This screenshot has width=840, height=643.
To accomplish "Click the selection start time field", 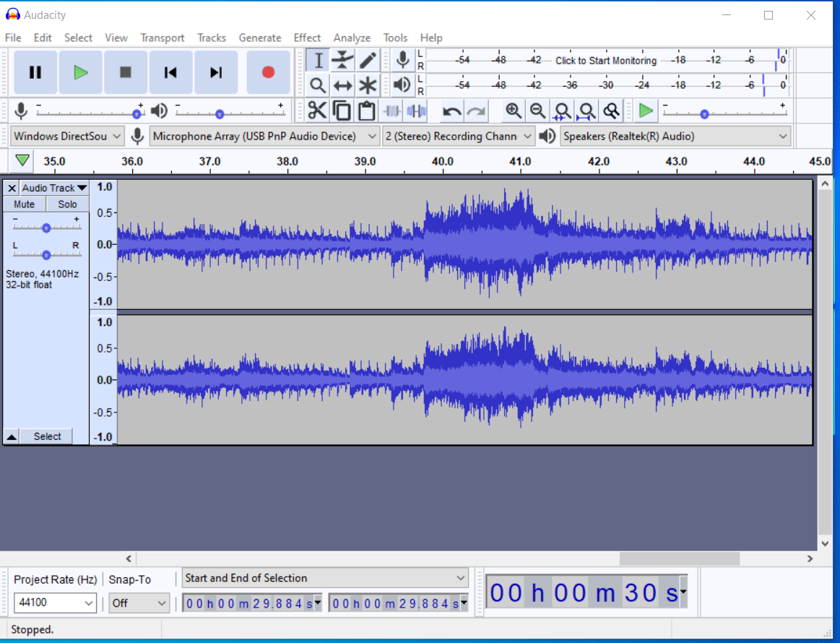I will 252,603.
